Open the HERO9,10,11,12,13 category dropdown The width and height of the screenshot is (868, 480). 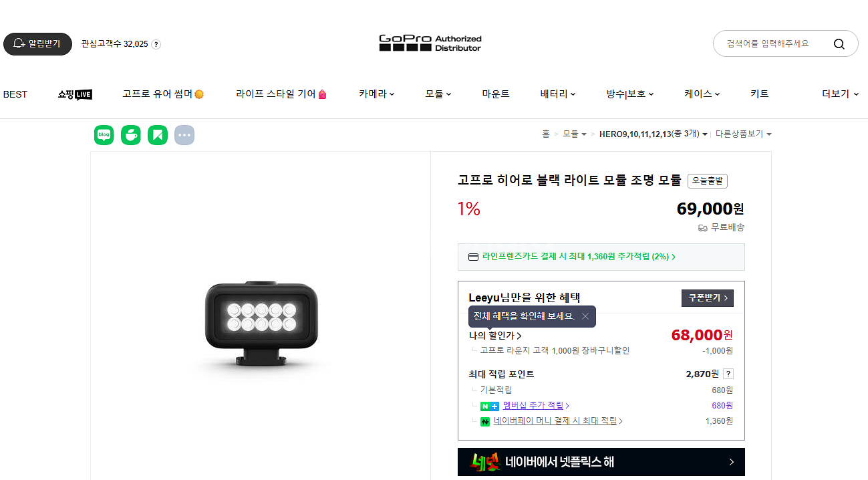[x=653, y=134]
